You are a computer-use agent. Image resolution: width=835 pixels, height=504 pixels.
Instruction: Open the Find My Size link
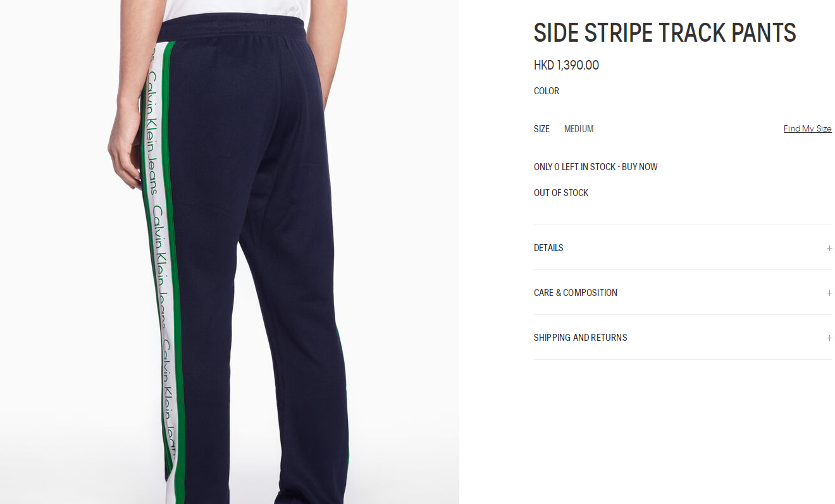[x=808, y=129]
